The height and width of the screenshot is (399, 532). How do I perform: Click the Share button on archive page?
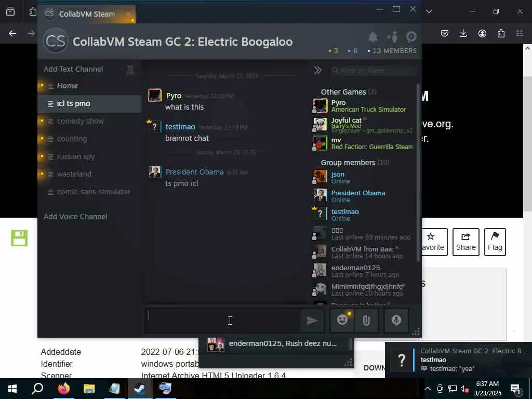(x=466, y=242)
